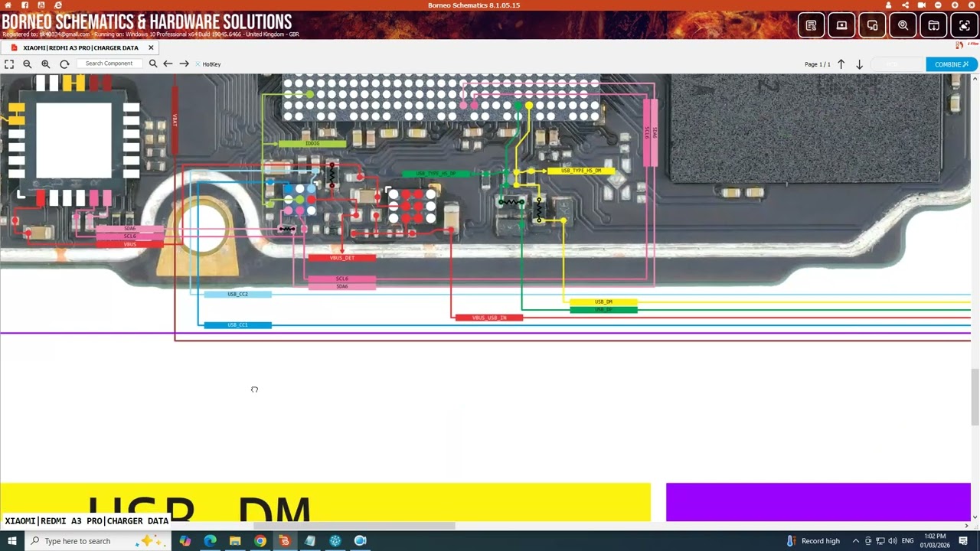Viewport: 980px width, 551px height.
Task: Open the document list icon in header
Action: pos(811,25)
